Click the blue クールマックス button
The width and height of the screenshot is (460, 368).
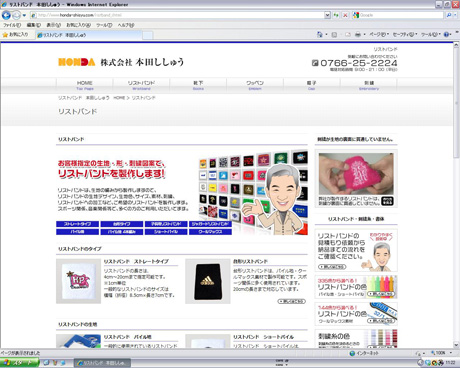[x=210, y=232]
